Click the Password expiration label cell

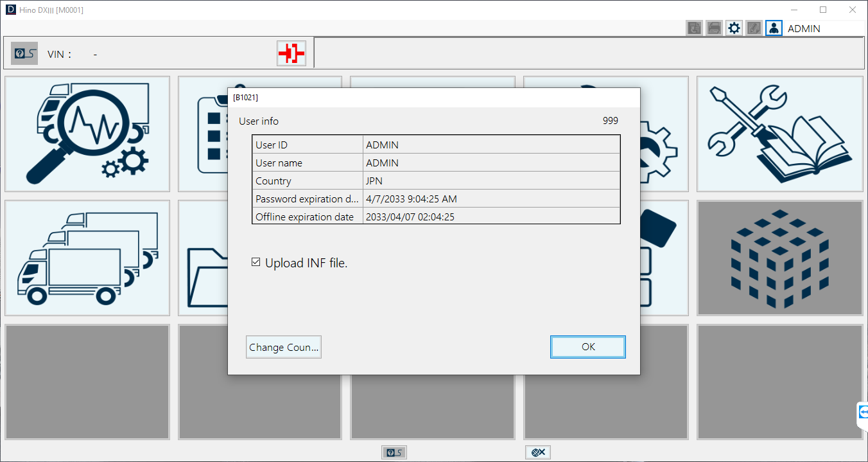pyautogui.click(x=308, y=199)
